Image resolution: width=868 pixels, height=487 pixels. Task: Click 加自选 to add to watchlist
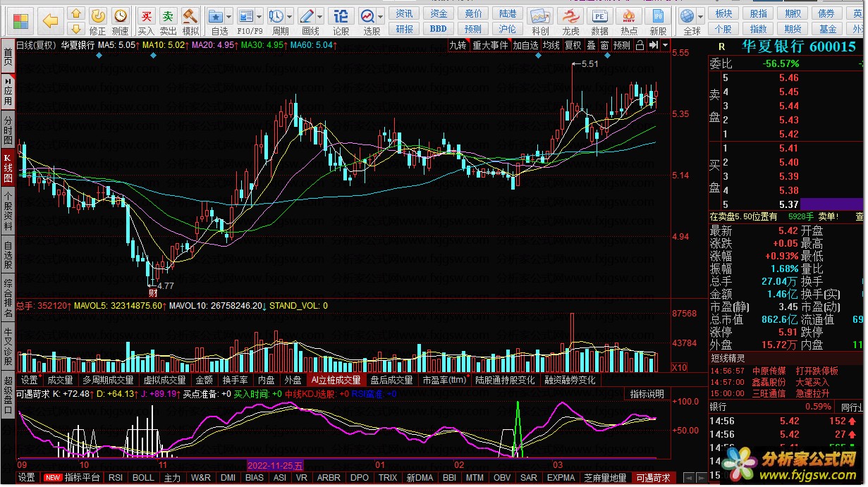pos(525,45)
